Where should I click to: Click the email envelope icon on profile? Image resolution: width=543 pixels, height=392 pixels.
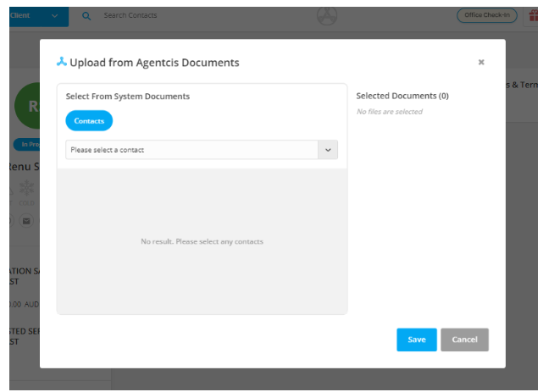[26, 221]
